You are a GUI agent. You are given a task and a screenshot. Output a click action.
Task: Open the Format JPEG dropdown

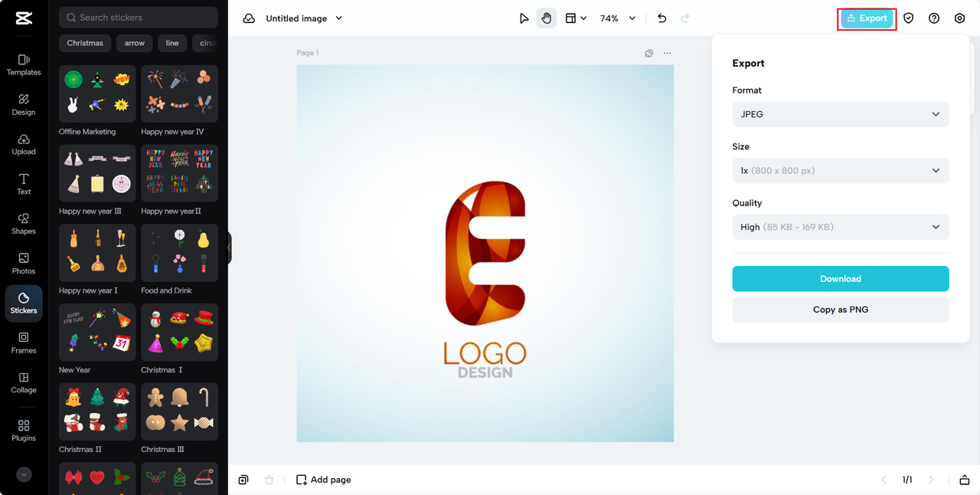click(x=841, y=114)
